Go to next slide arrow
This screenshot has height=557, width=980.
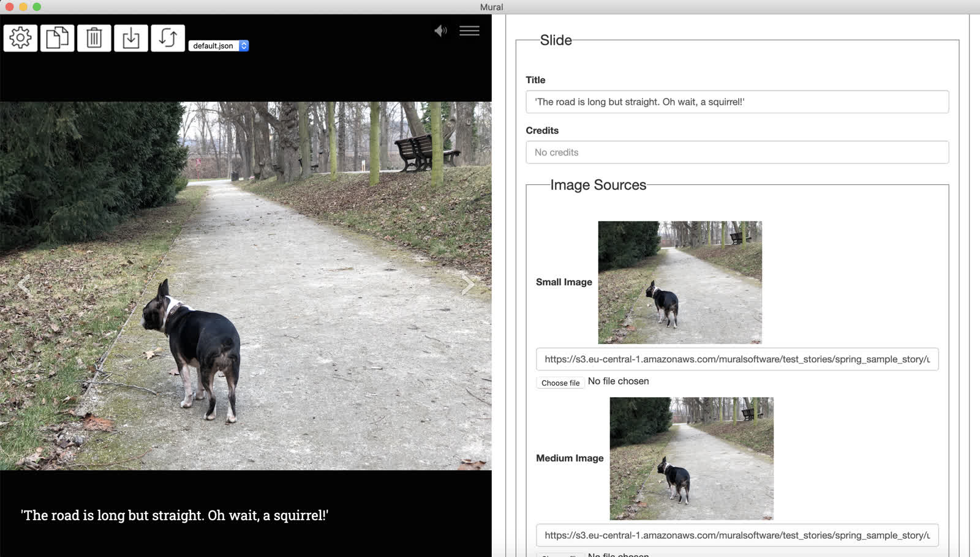pyautogui.click(x=468, y=285)
